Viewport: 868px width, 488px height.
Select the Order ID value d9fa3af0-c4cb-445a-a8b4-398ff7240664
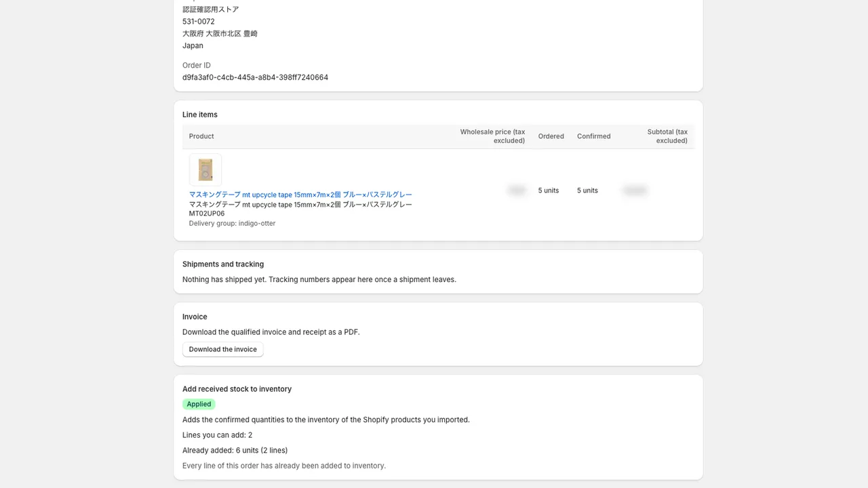pyautogui.click(x=255, y=77)
